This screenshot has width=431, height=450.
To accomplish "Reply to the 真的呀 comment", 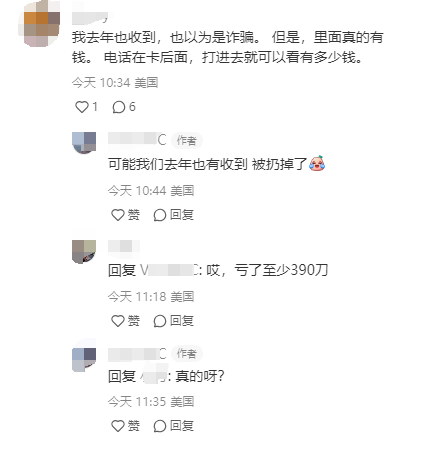I will pos(173,426).
